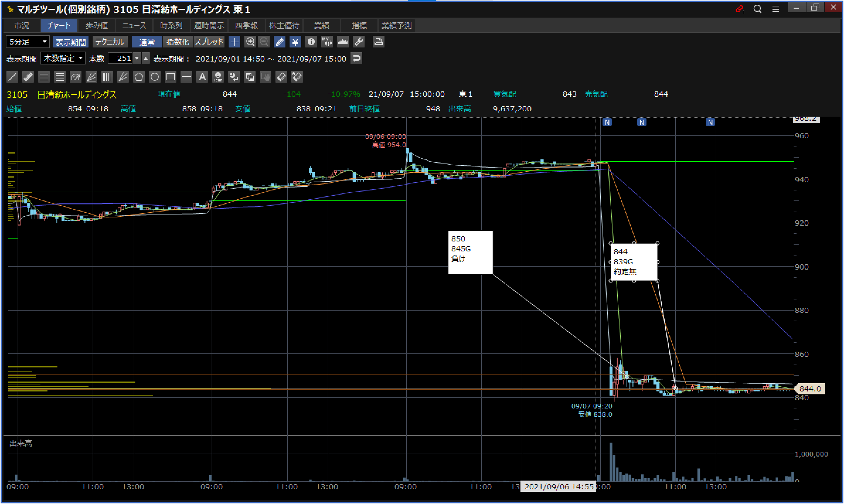Click the 本数 input field showing 251
Image resolution: width=844 pixels, height=504 pixels.
click(x=120, y=58)
